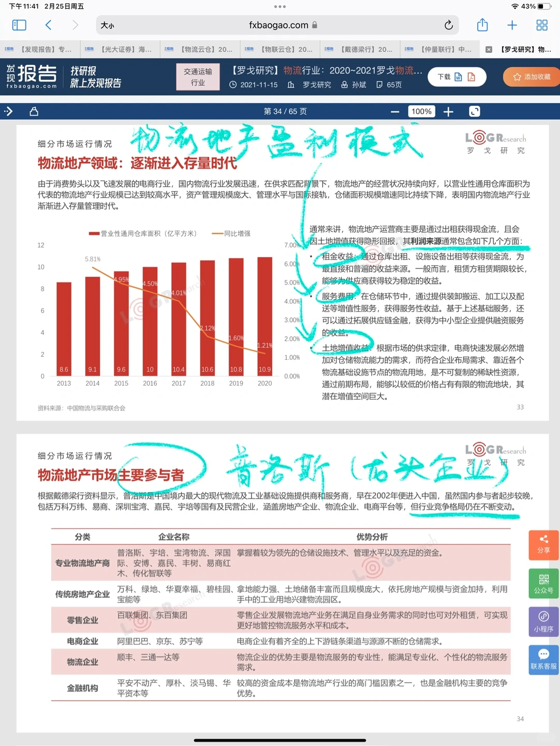Select the 零售企业 table row label
The width and height of the screenshot is (560, 746).
pyautogui.click(x=82, y=620)
